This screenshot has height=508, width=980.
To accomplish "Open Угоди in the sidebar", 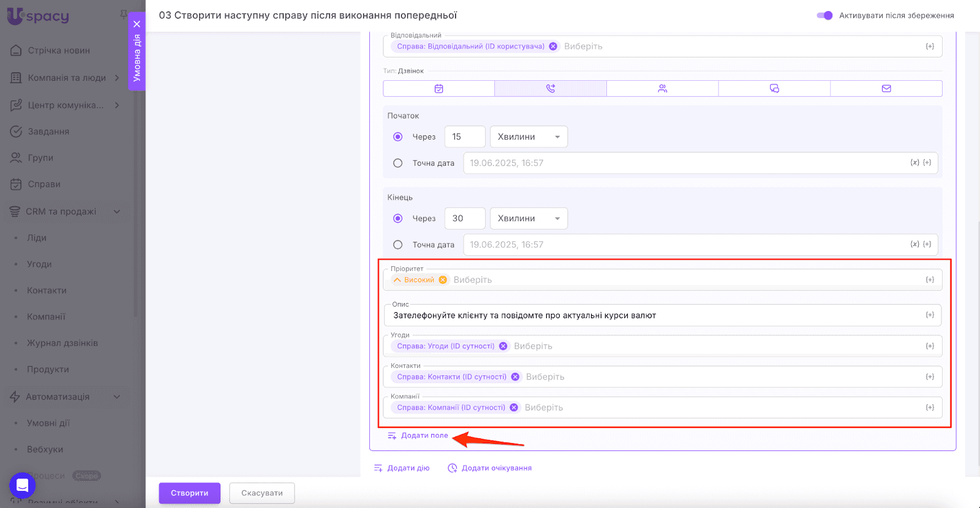I will click(x=39, y=264).
